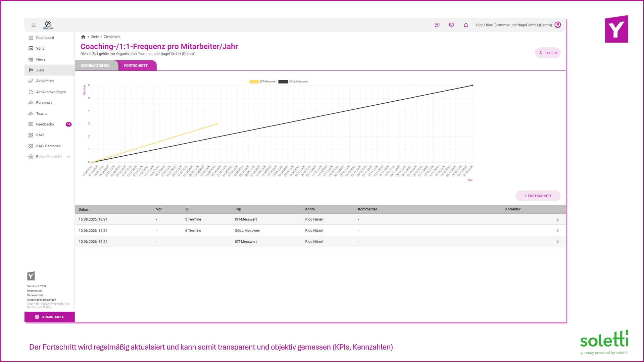The width and height of the screenshot is (644, 362).
Task: Click the Feedbacks sidebar icon
Action: (x=31, y=124)
